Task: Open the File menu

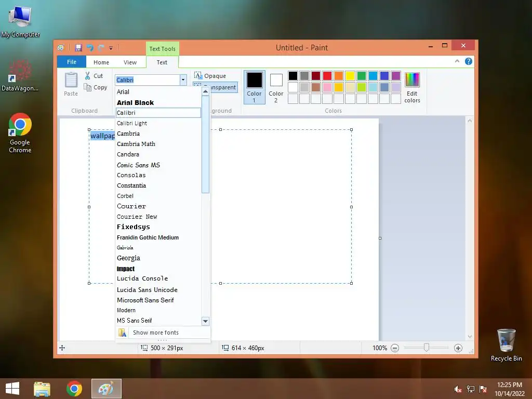Action: click(x=72, y=62)
